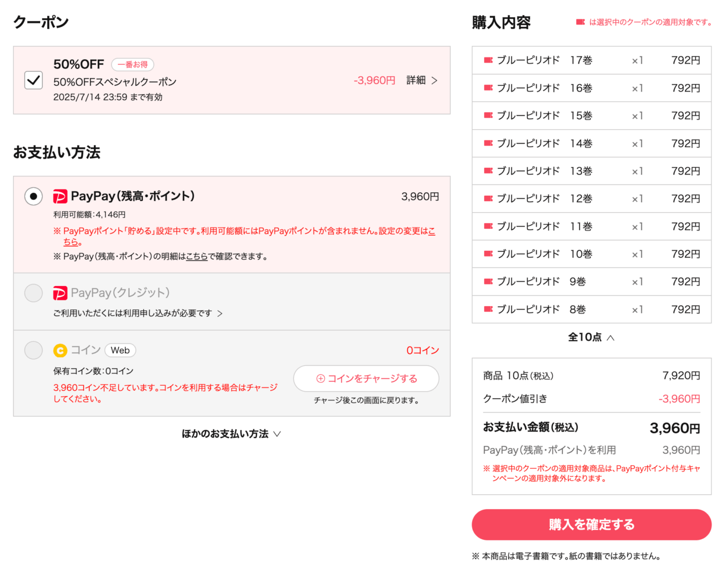Click the bold 3,960円 payment total
The width and height of the screenshot is (728, 566).
(675, 428)
